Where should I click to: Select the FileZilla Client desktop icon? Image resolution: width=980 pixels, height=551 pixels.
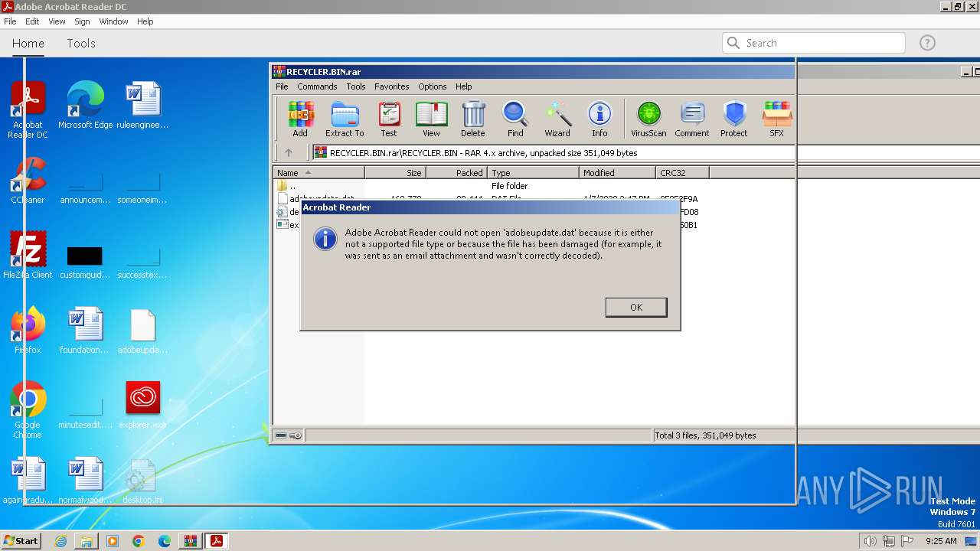(28, 256)
